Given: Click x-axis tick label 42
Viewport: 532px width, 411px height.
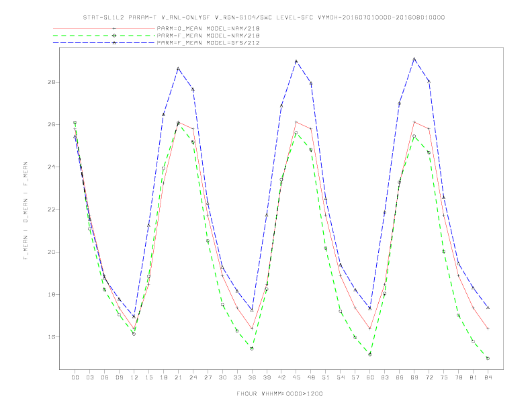Looking at the screenshot, I should coord(281,377).
